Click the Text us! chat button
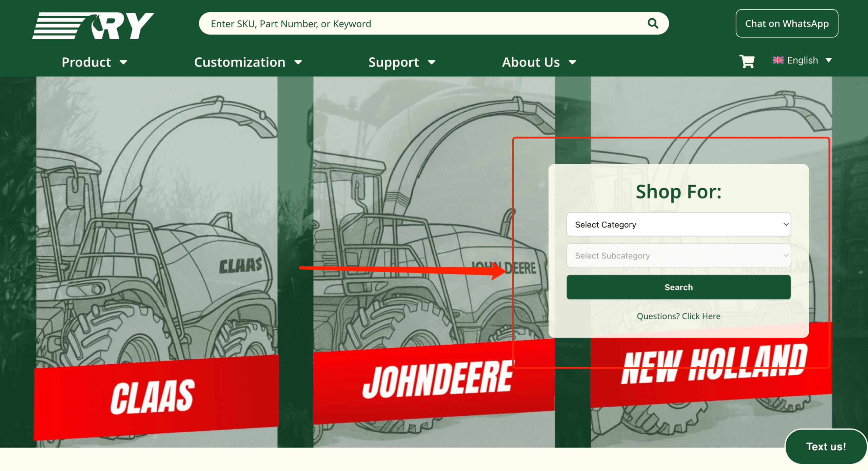868x471 pixels. (x=826, y=447)
